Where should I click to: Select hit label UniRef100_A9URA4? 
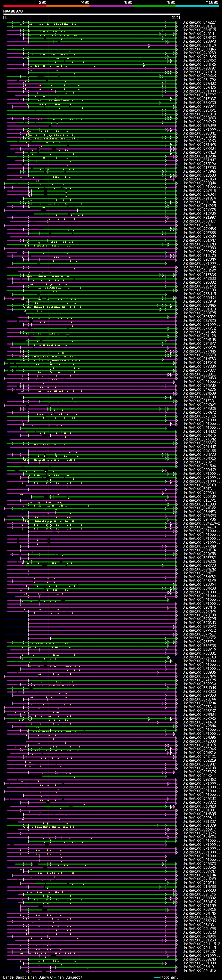click(199, 703)
